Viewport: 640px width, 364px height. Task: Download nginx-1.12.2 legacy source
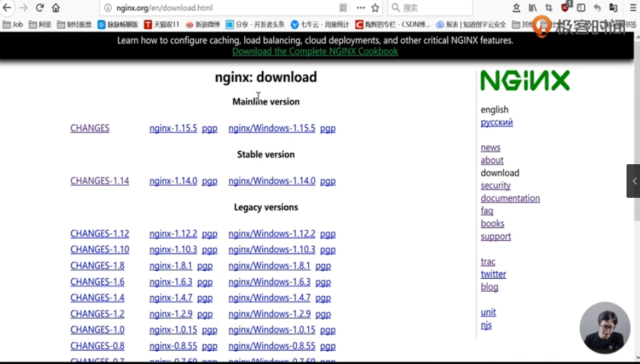(x=173, y=233)
